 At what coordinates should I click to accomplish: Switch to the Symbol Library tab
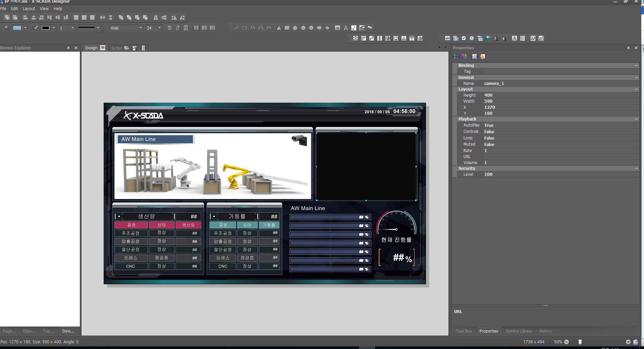(x=519, y=331)
